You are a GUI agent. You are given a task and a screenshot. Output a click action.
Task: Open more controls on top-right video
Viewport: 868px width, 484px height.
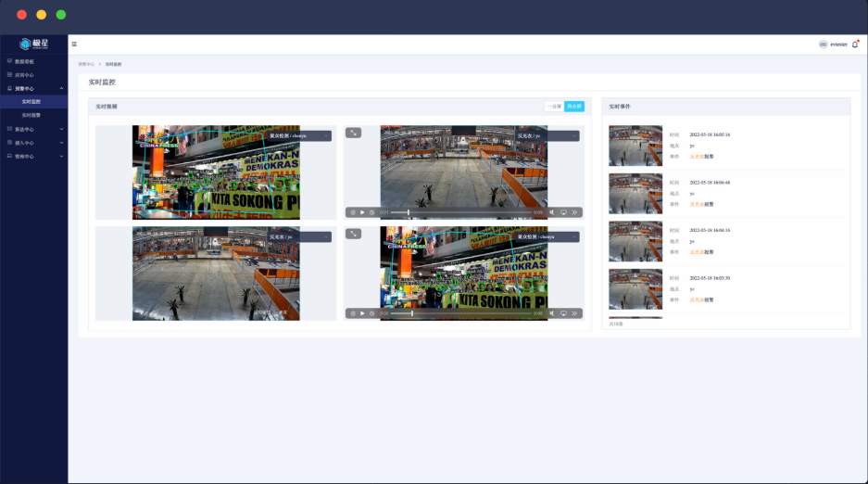click(574, 212)
